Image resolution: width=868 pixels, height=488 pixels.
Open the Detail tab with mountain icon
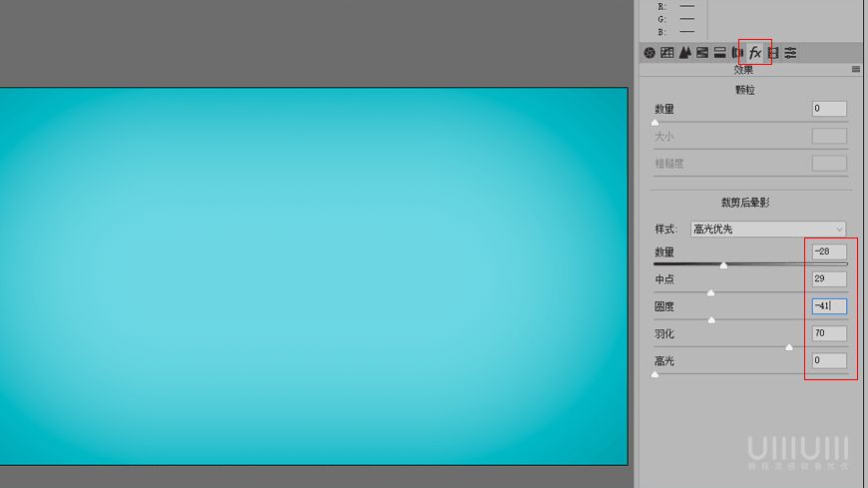(x=684, y=53)
